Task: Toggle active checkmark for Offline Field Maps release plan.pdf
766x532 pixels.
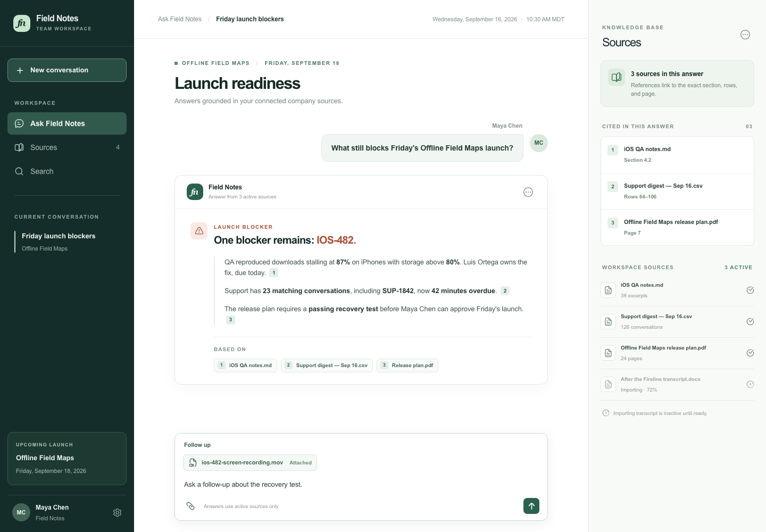Action: 750,353
